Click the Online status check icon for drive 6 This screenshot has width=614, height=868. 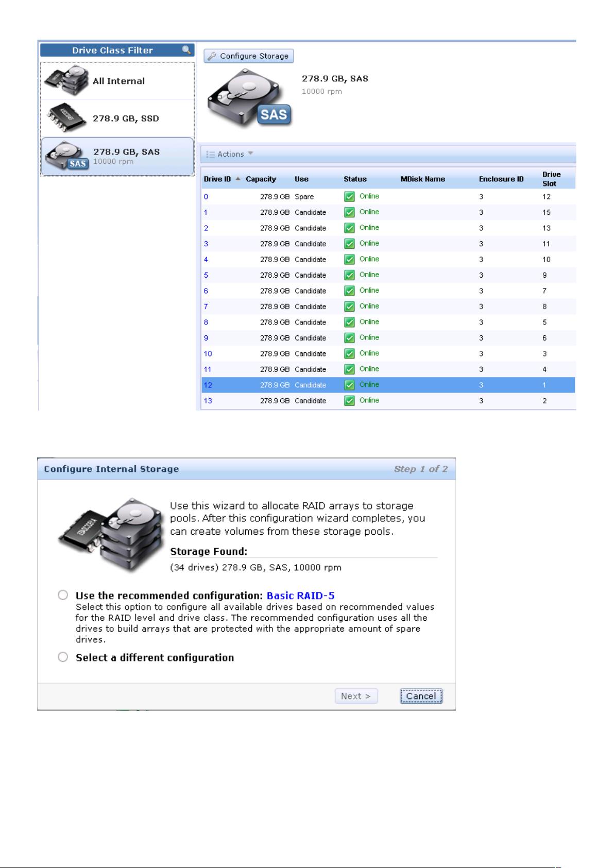pos(349,291)
